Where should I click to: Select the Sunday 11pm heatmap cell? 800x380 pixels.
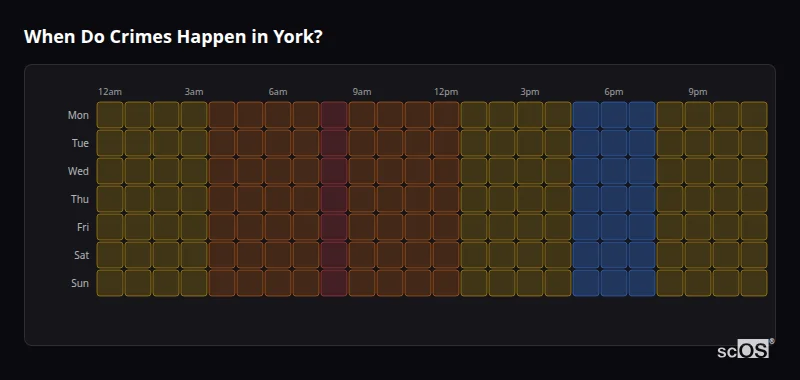coord(754,283)
